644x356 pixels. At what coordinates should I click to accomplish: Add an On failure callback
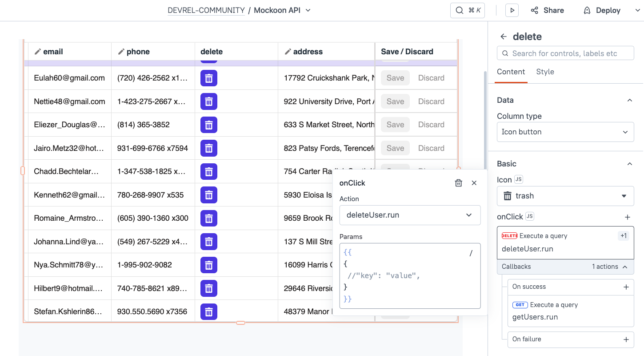click(626, 340)
